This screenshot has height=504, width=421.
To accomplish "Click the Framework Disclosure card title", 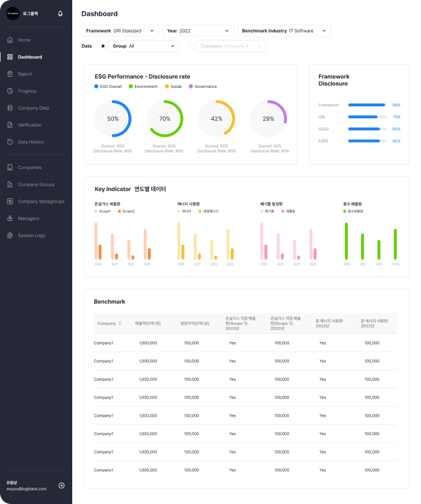I will pos(334,80).
